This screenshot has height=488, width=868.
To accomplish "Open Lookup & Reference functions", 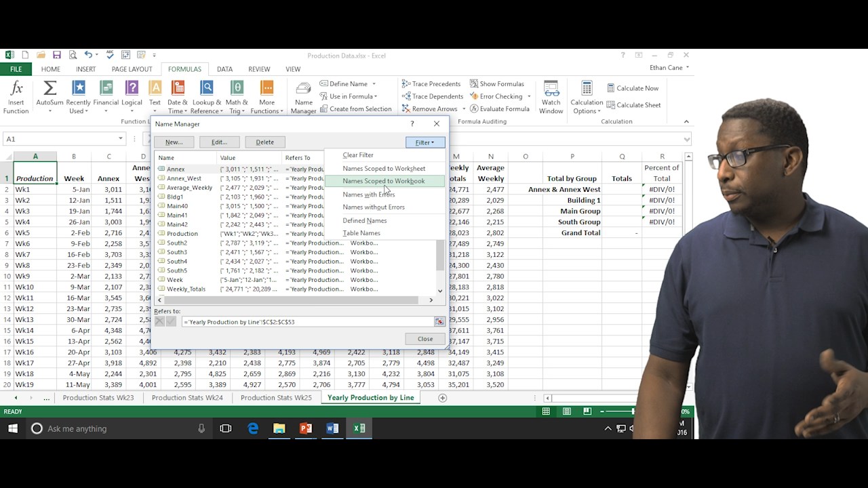I will click(206, 97).
